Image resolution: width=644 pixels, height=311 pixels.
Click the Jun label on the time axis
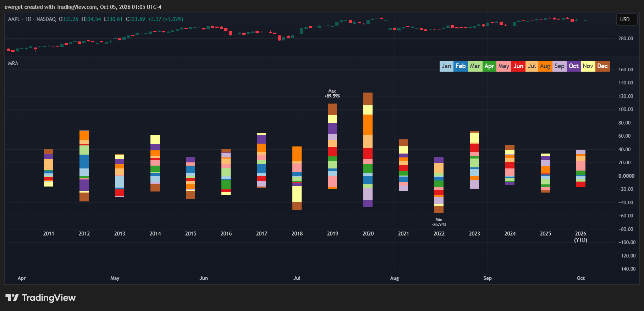pos(204,278)
